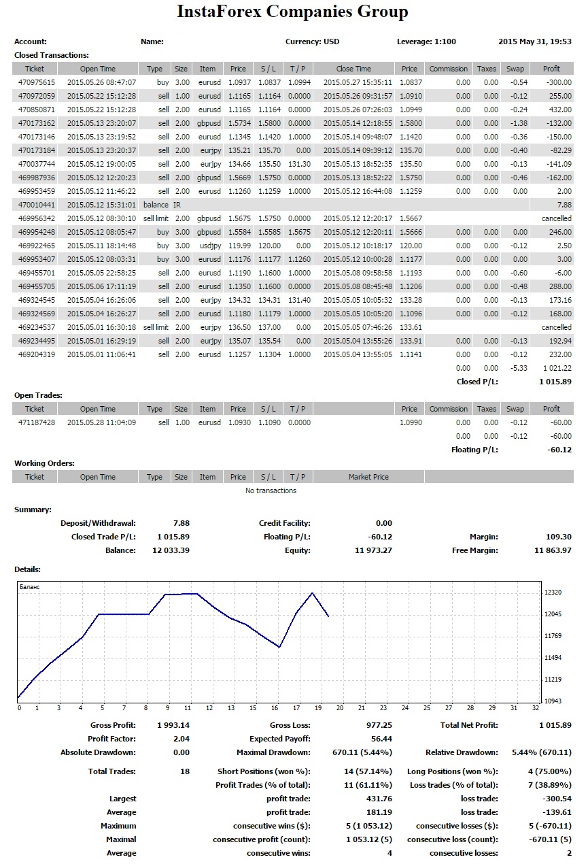Click the Floating P/L value -60.12 under Open Trades
Image resolution: width=588 pixels, height=868 pixels.
click(558, 450)
